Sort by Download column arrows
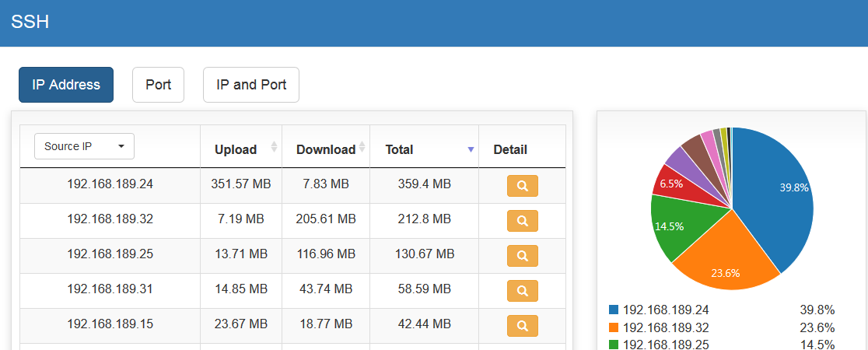The image size is (868, 350). [x=362, y=147]
